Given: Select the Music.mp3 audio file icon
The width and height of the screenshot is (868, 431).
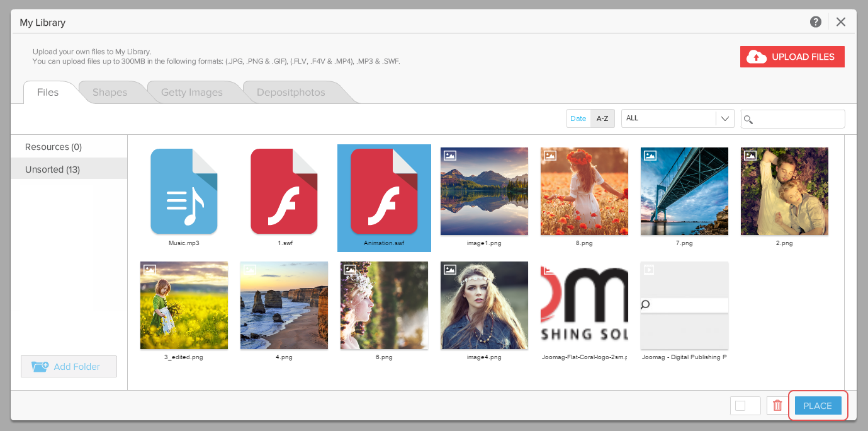Looking at the screenshot, I should [x=184, y=192].
